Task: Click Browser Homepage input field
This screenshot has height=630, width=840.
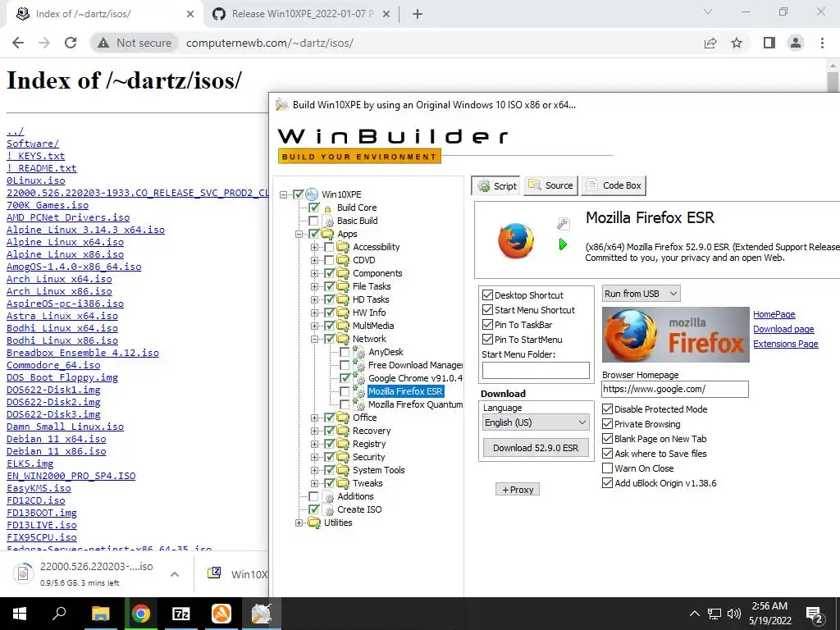Action: coord(675,390)
